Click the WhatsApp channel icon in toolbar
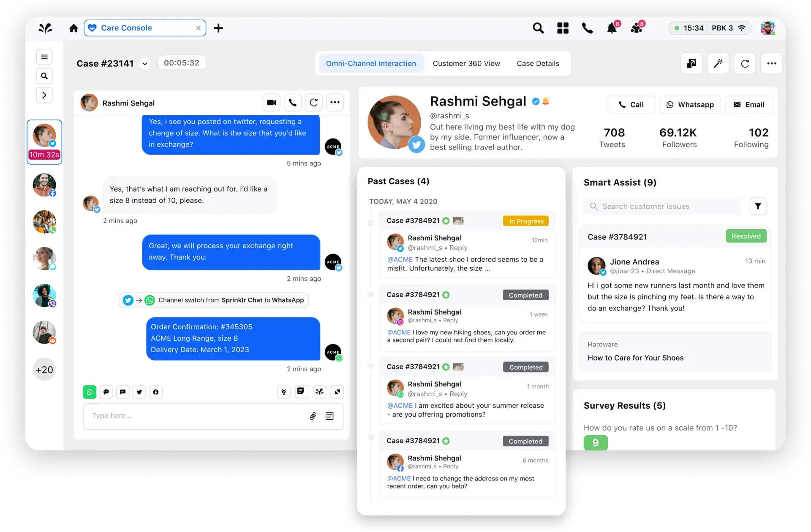 pos(90,392)
